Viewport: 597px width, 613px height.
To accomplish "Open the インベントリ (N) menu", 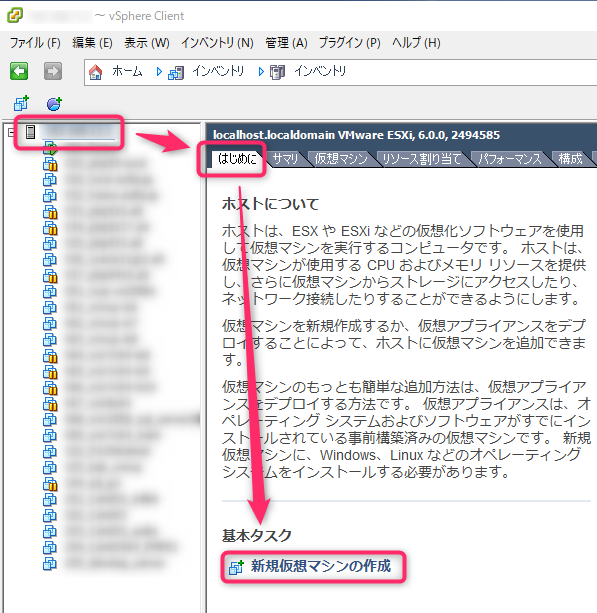I will tap(217, 43).
